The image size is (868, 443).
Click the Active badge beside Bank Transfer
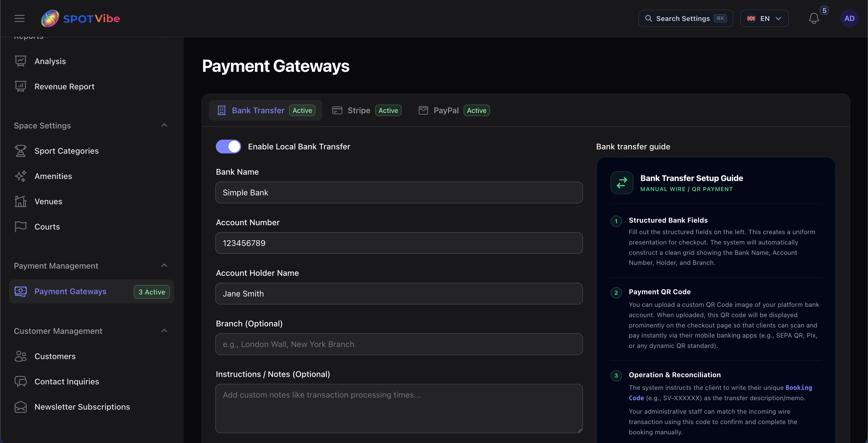(302, 110)
